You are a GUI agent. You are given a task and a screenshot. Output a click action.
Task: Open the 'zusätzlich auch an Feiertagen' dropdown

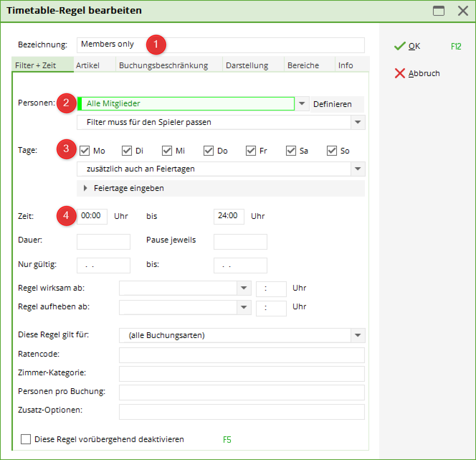357,169
